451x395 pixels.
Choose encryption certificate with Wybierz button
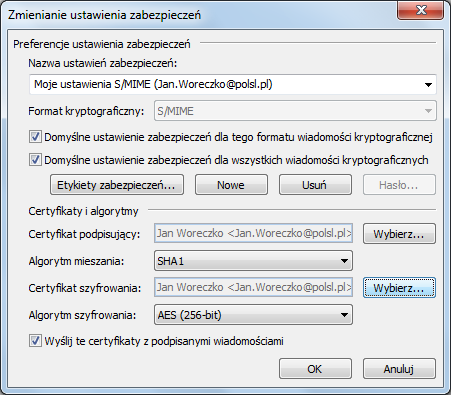pyautogui.click(x=399, y=288)
